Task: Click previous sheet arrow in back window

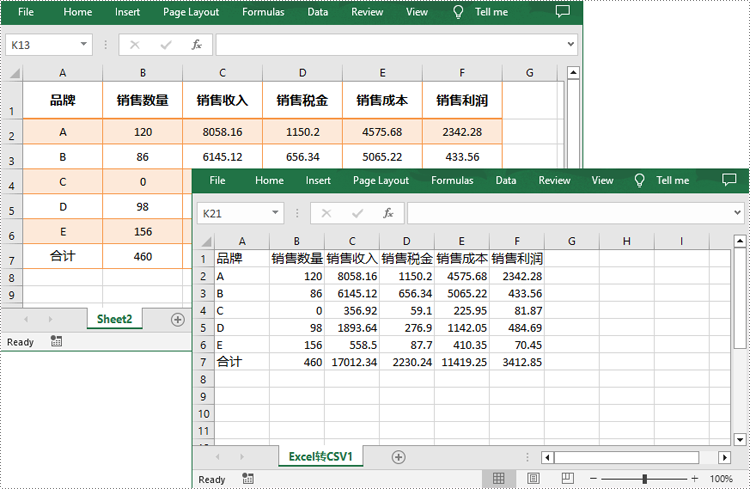Action: [x=26, y=319]
